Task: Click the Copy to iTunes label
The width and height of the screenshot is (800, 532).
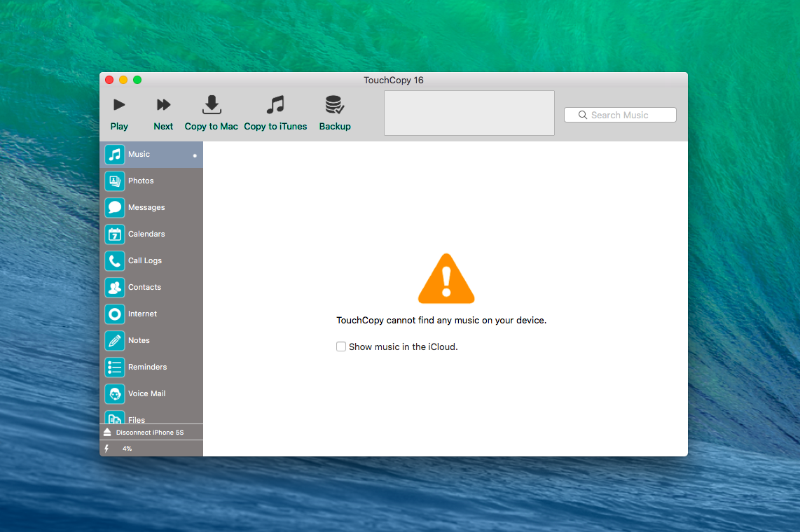Action: point(275,127)
